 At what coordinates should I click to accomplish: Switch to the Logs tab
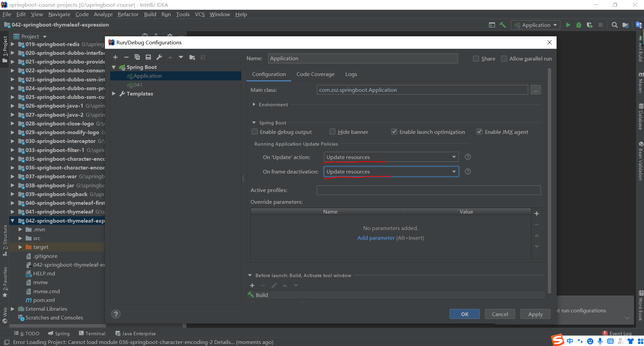(351, 74)
